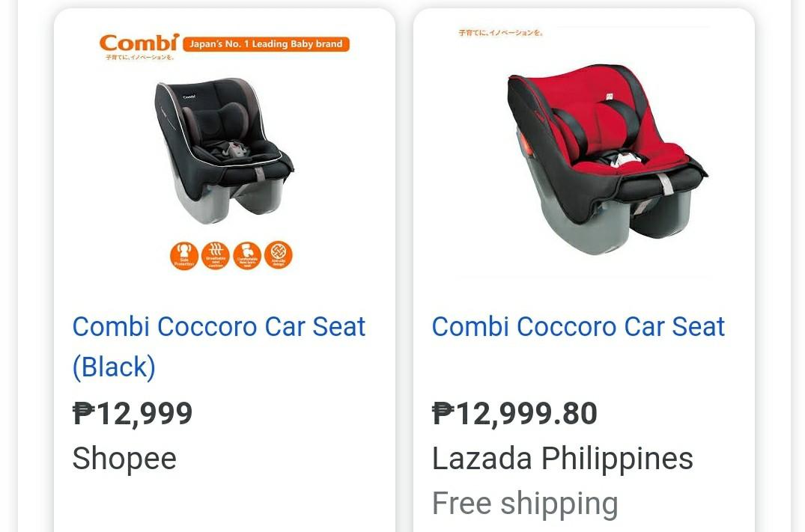Click the Breathable seat cushion icon
This screenshot has width=805, height=532.
pos(215,254)
